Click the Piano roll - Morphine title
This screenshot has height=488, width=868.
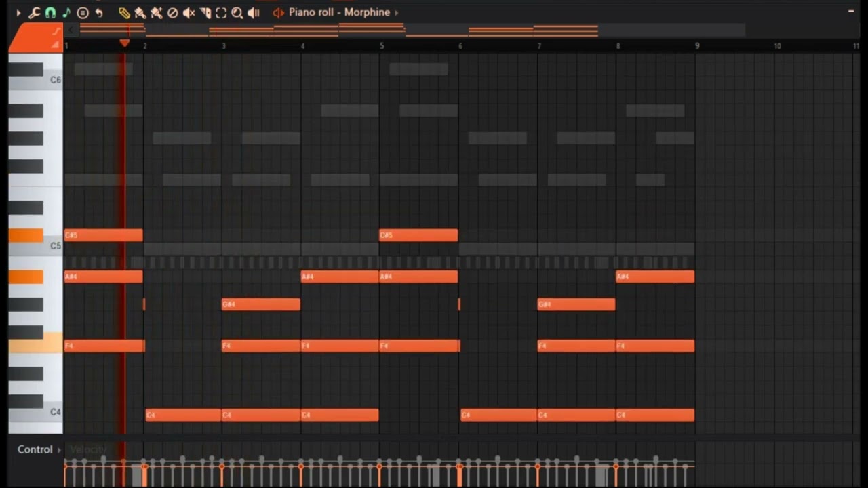click(339, 12)
